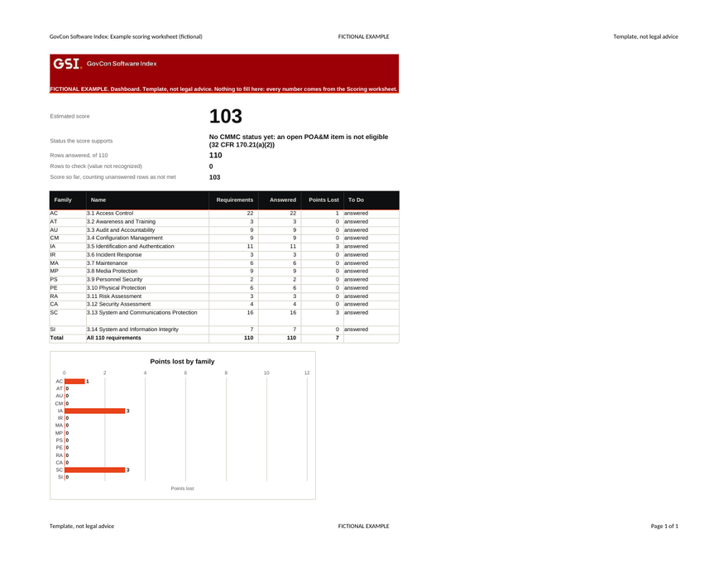Click the IA bar in the chart

click(94, 411)
